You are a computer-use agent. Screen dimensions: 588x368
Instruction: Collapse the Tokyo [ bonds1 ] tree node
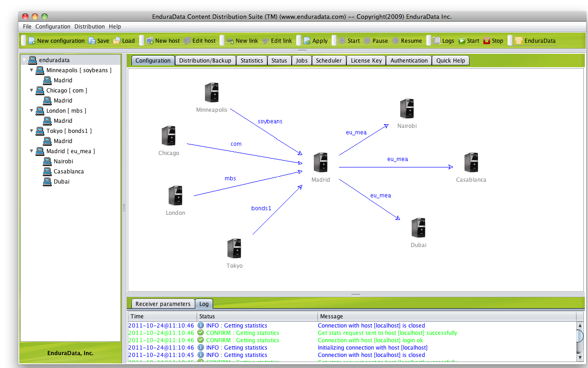click(x=31, y=131)
